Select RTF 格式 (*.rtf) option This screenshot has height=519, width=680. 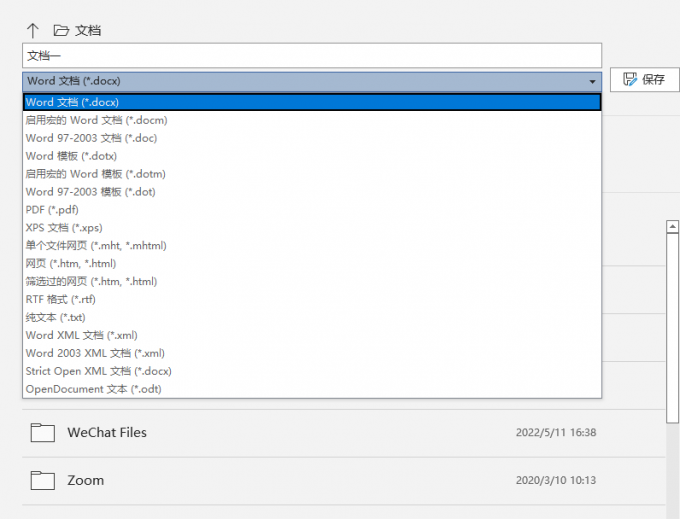point(60,299)
